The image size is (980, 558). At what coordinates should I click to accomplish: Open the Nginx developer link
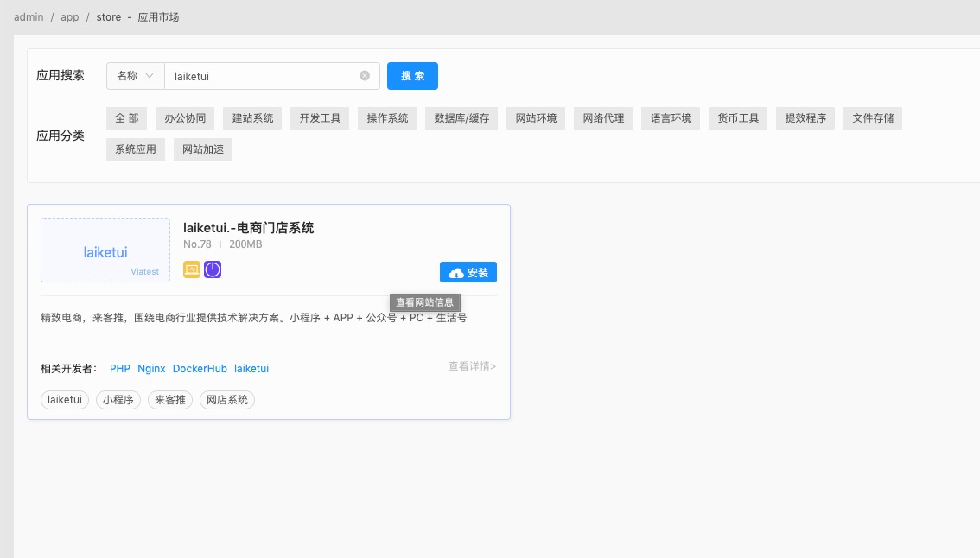pos(151,369)
